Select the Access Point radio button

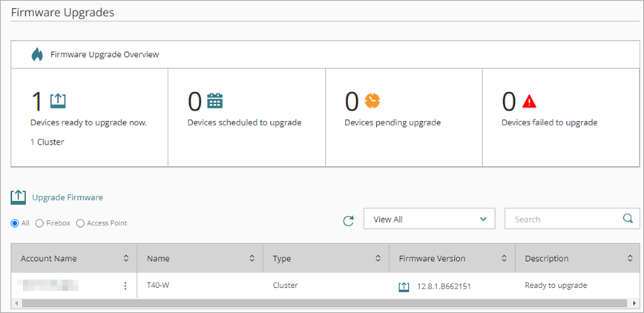pyautogui.click(x=80, y=223)
